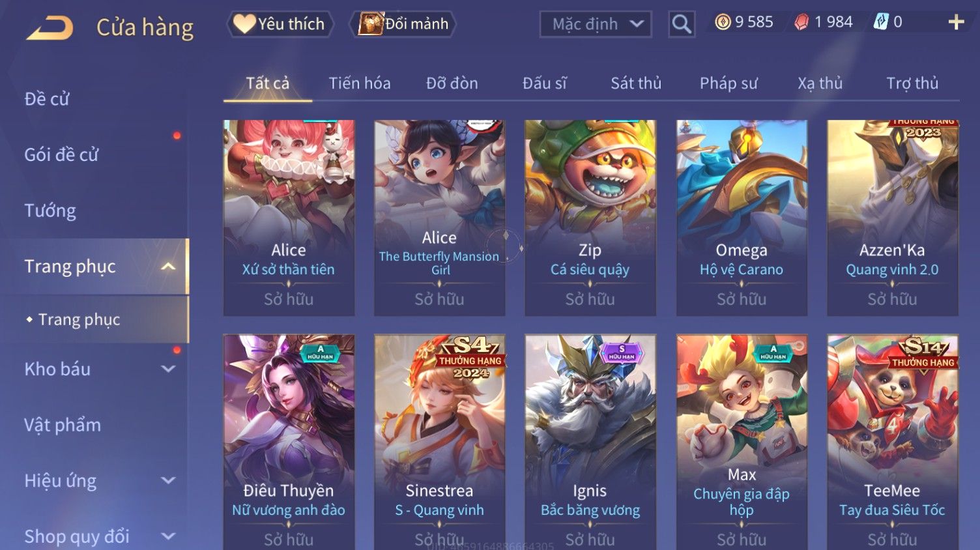Open Tướng in the sidebar
The height and width of the screenshot is (550, 980).
tap(50, 210)
